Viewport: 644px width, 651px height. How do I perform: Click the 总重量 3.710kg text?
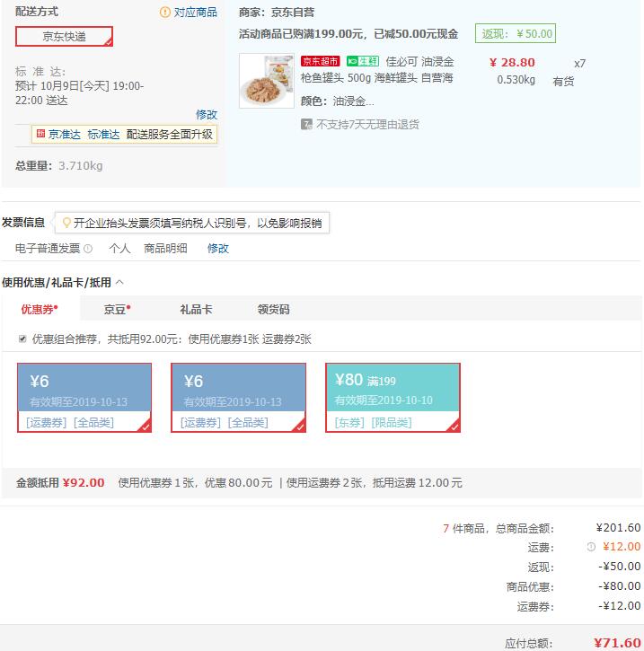(x=59, y=165)
